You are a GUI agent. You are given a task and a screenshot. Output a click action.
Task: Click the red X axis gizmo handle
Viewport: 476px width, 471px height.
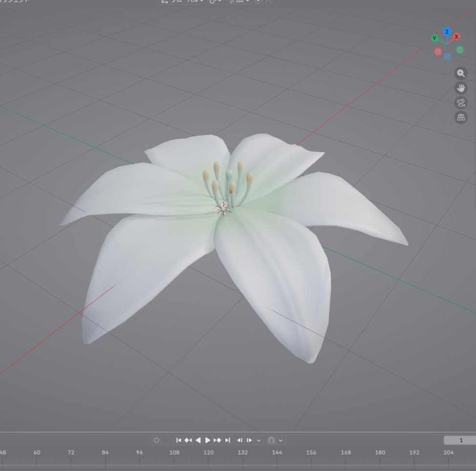click(456, 37)
